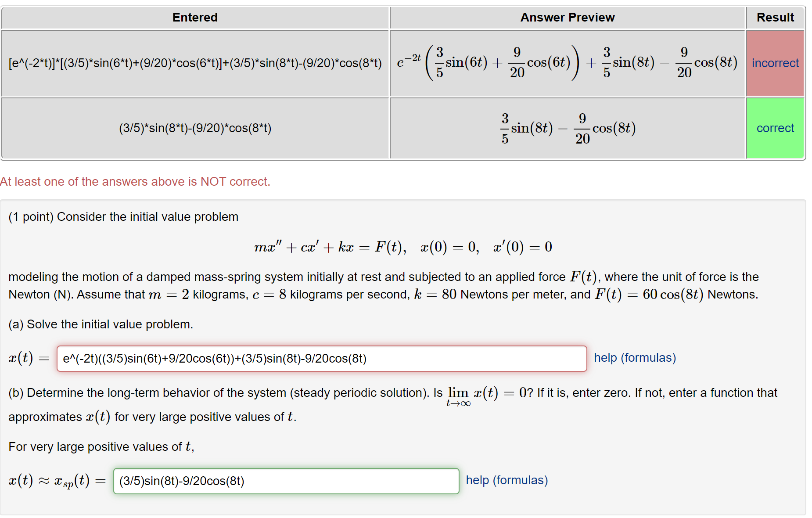This screenshot has width=812, height=518.
Task: Open help (formulas) link beside part (a) answer
Action: click(x=635, y=358)
